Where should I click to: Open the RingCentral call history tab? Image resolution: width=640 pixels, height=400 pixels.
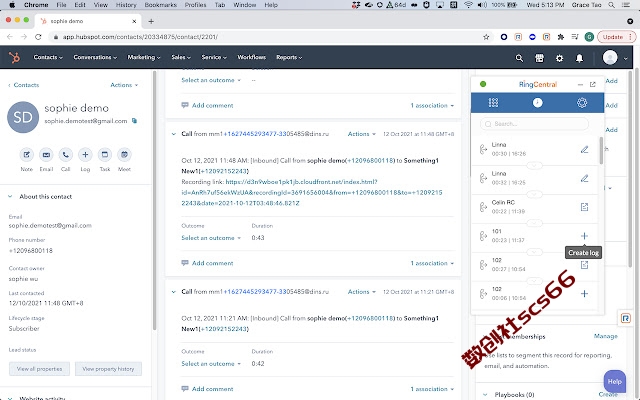tap(538, 102)
